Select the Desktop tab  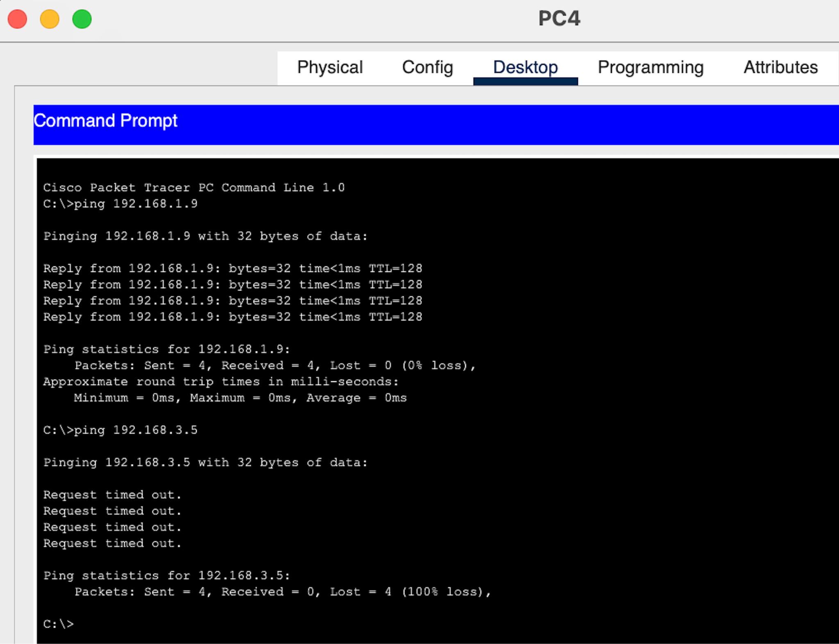525,67
